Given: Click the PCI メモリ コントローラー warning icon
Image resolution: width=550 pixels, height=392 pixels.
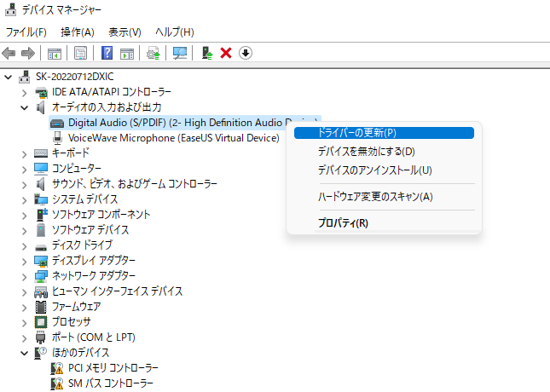Looking at the screenshot, I should (x=57, y=368).
